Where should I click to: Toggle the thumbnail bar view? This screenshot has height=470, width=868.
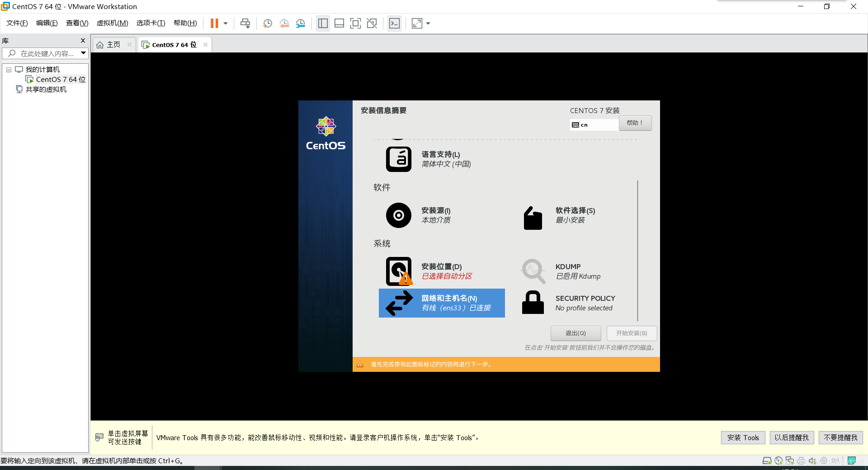pos(339,24)
